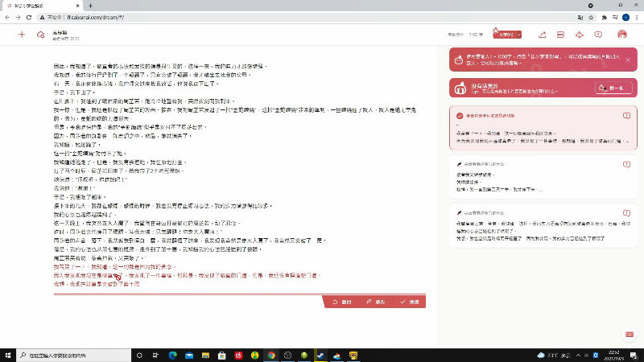This screenshot has height=362, width=644.
Task: Click into the red generated text paragraph
Action: [187, 275]
